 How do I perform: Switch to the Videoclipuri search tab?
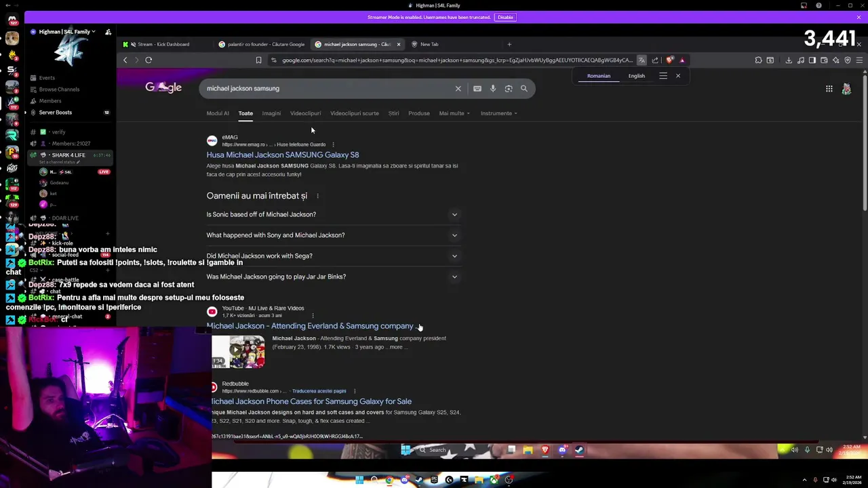[305, 113]
